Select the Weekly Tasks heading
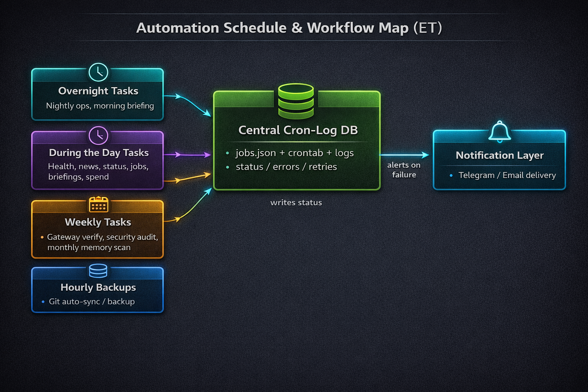 tap(98, 222)
